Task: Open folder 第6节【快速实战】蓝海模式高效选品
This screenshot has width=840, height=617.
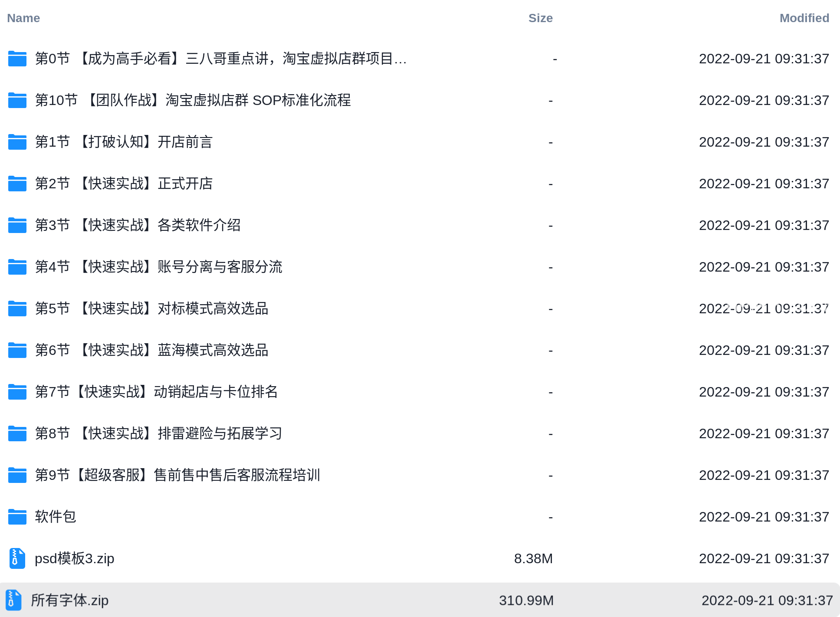Action: click(151, 350)
